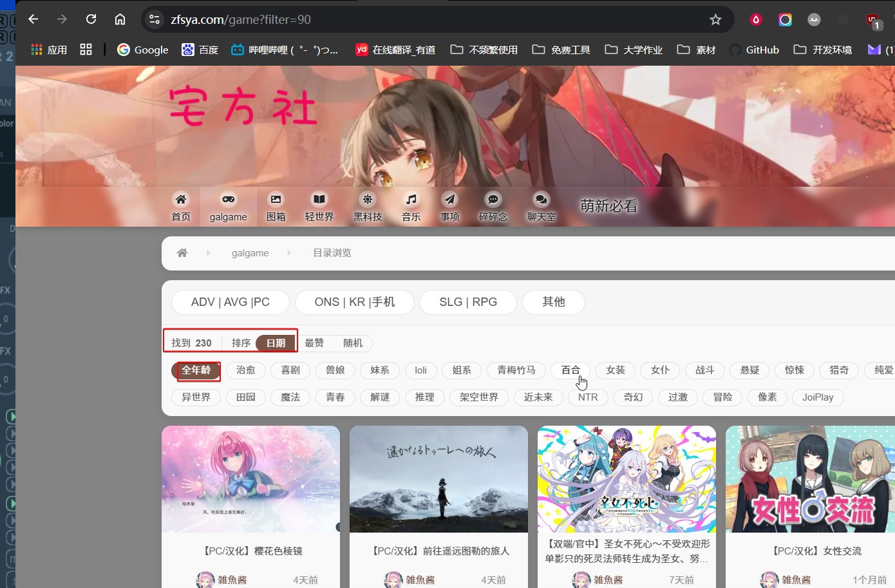Click the colorful ring extension icon
This screenshot has height=588, width=895.
[785, 19]
